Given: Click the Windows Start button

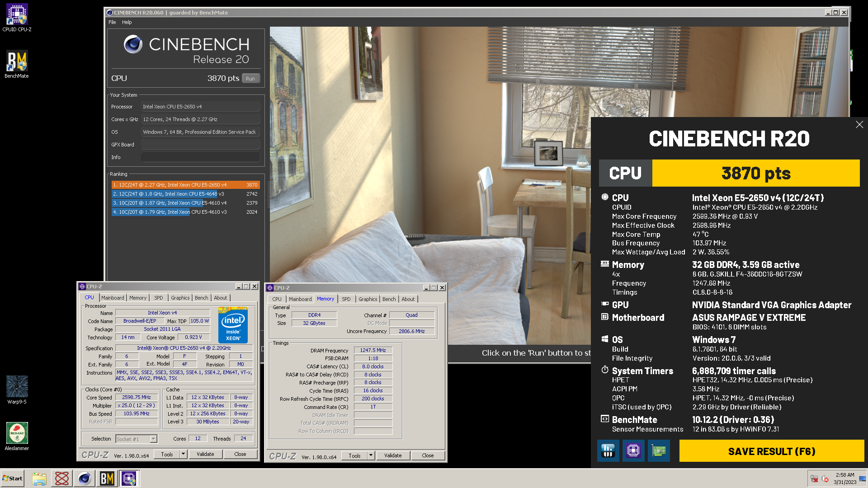Looking at the screenshot, I should click(12, 479).
